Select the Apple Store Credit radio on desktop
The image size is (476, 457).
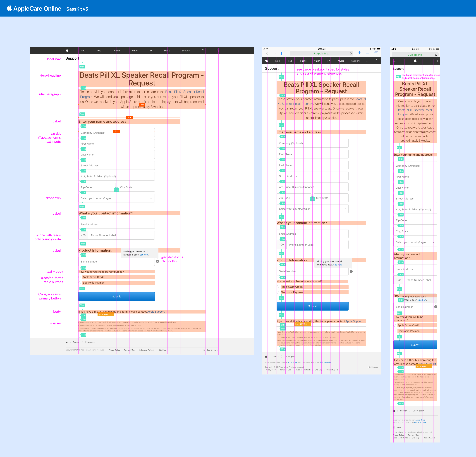coord(80,277)
